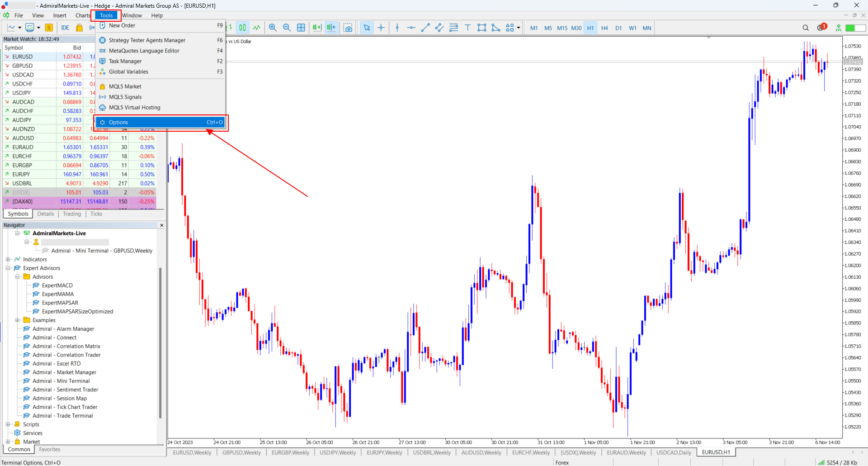
Task: Collapse the Expert Advisors tree node
Action: (8, 268)
